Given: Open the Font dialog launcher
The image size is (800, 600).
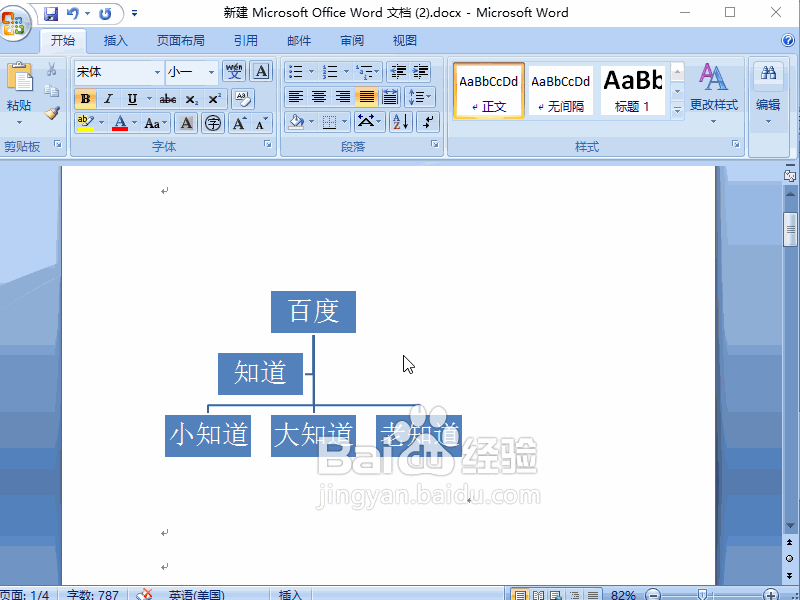Looking at the screenshot, I should pyautogui.click(x=268, y=144).
